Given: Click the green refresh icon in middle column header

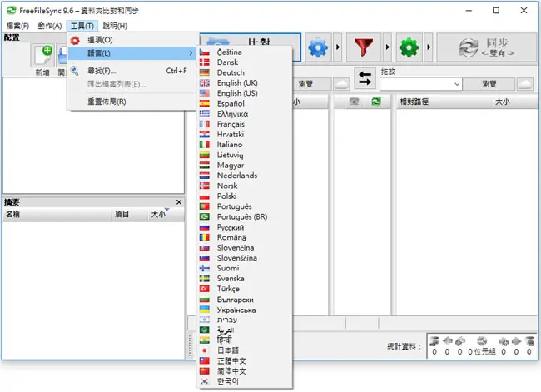Looking at the screenshot, I should coord(376,102).
